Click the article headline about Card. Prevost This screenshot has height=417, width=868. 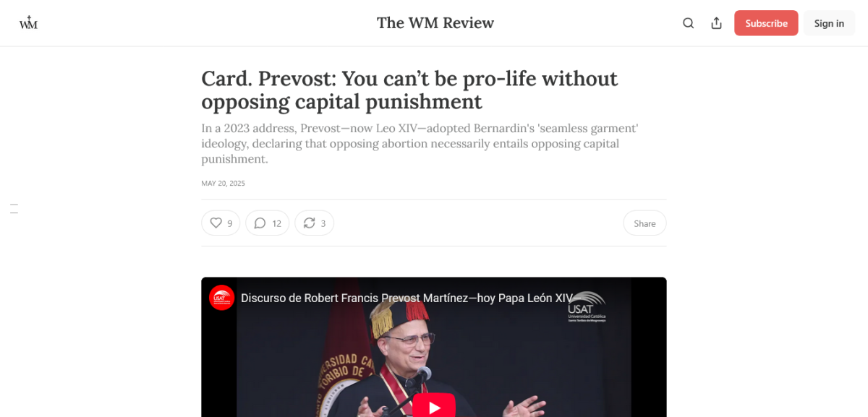point(409,90)
